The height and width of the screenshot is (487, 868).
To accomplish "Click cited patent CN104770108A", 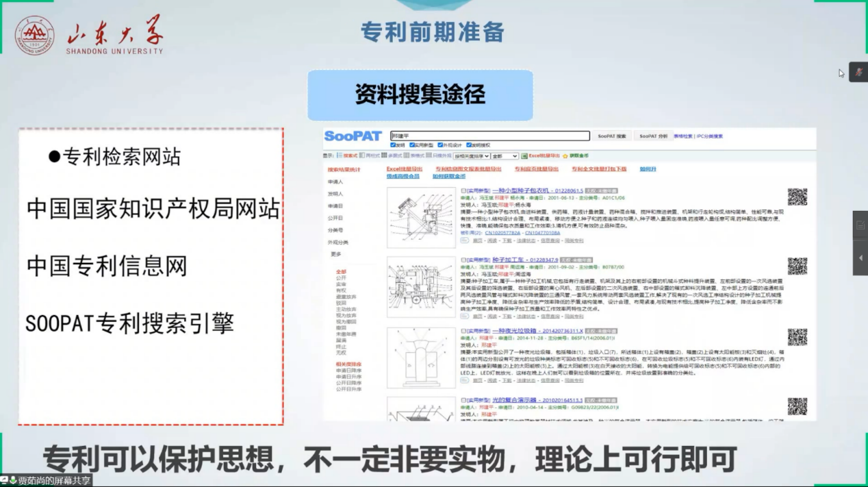I will point(543,234).
